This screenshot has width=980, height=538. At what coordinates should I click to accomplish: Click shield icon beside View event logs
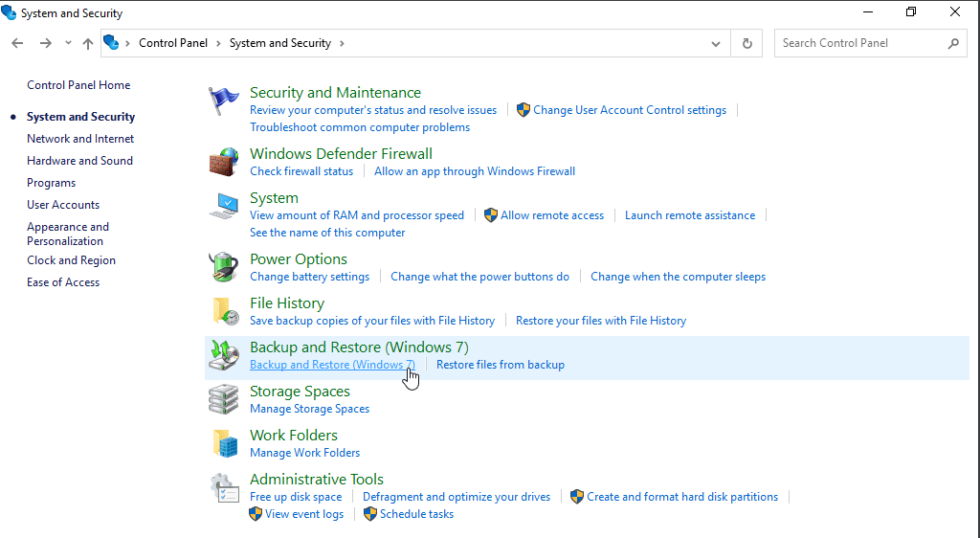[x=255, y=514]
